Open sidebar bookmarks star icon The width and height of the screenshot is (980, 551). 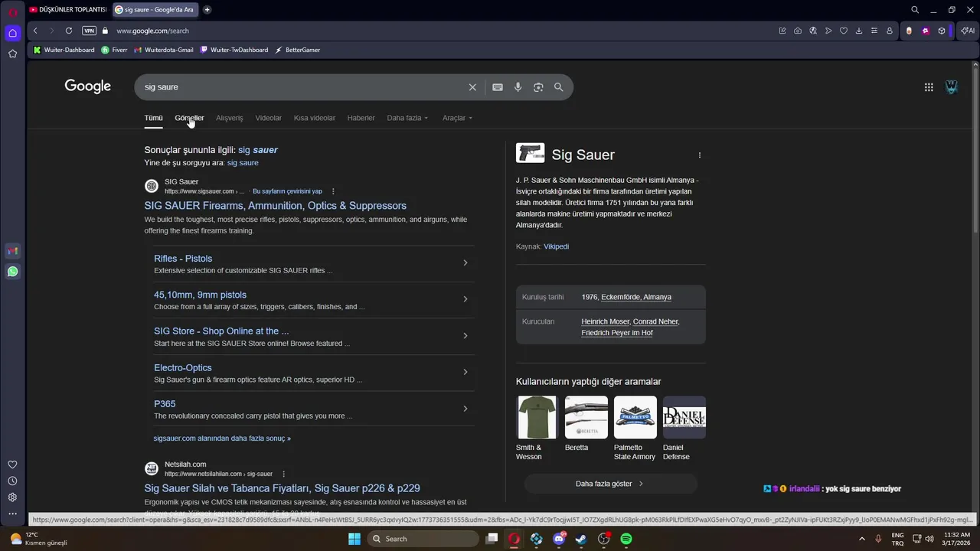[12, 54]
